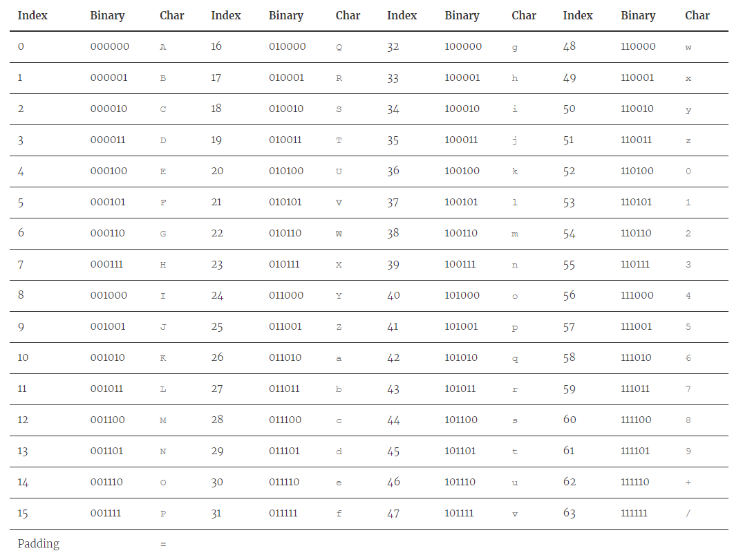The width and height of the screenshot is (743, 560).
Task: Select the equals sign padding character
Action: click(162, 544)
